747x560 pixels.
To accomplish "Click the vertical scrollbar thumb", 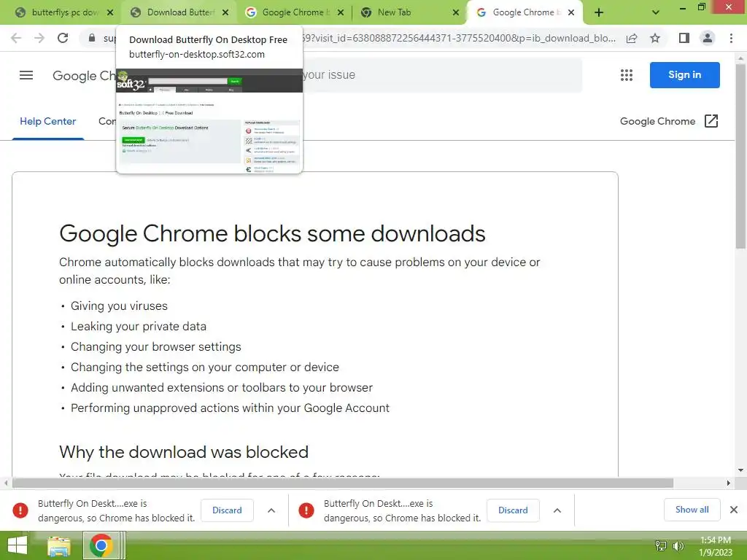I will click(x=740, y=156).
